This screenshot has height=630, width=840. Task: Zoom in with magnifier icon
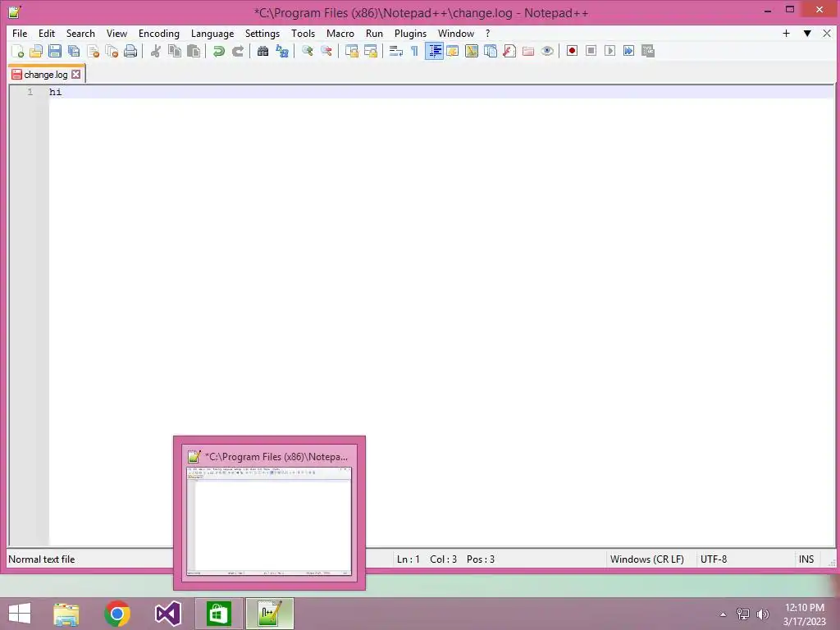click(x=308, y=51)
